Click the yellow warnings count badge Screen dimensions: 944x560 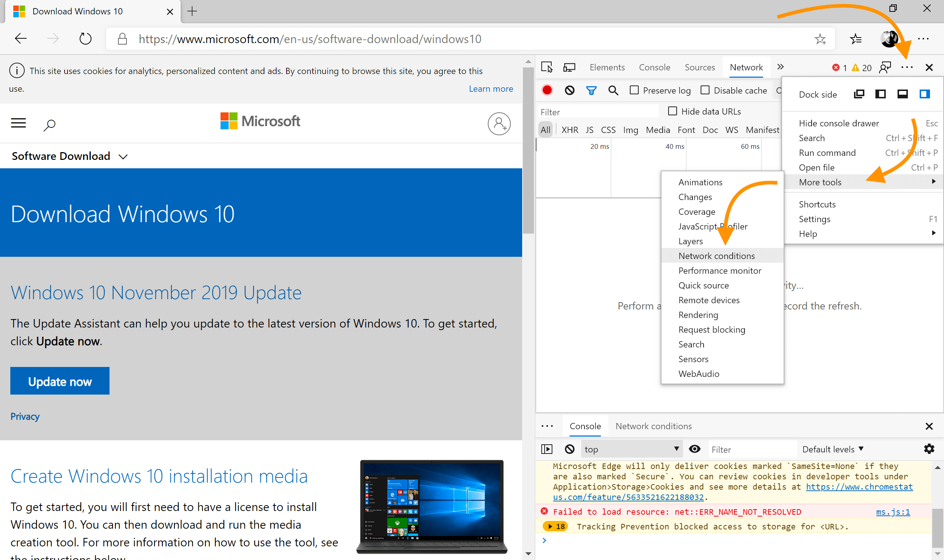pos(862,67)
